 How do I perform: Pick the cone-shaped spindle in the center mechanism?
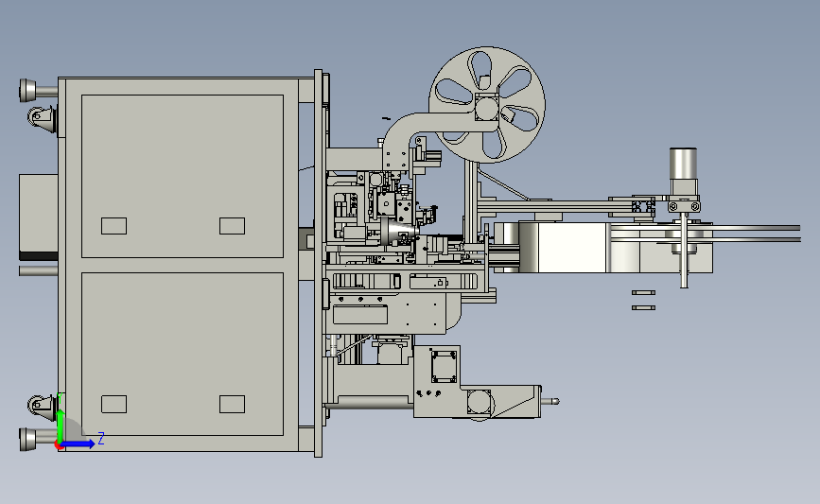[x=397, y=231]
